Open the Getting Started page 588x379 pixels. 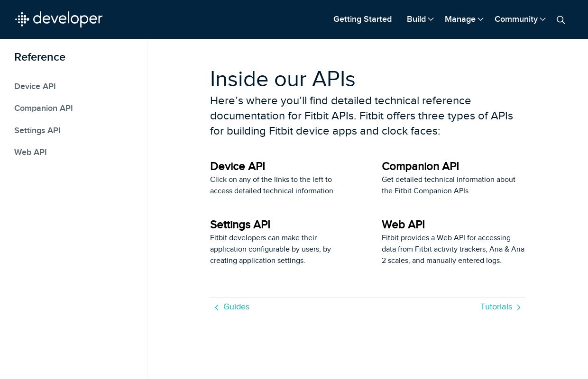(362, 19)
